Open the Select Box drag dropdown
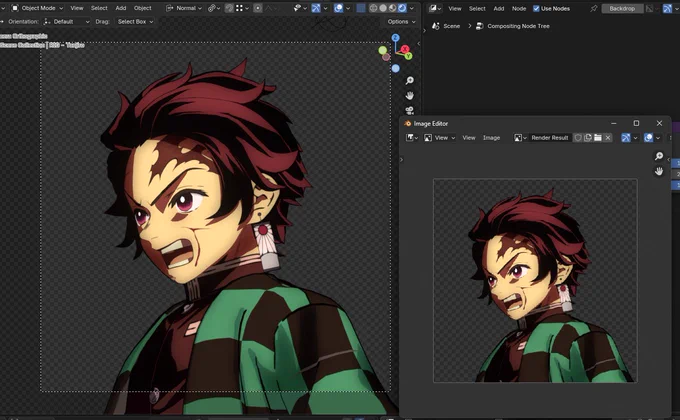This screenshot has height=420, width=680. click(135, 21)
